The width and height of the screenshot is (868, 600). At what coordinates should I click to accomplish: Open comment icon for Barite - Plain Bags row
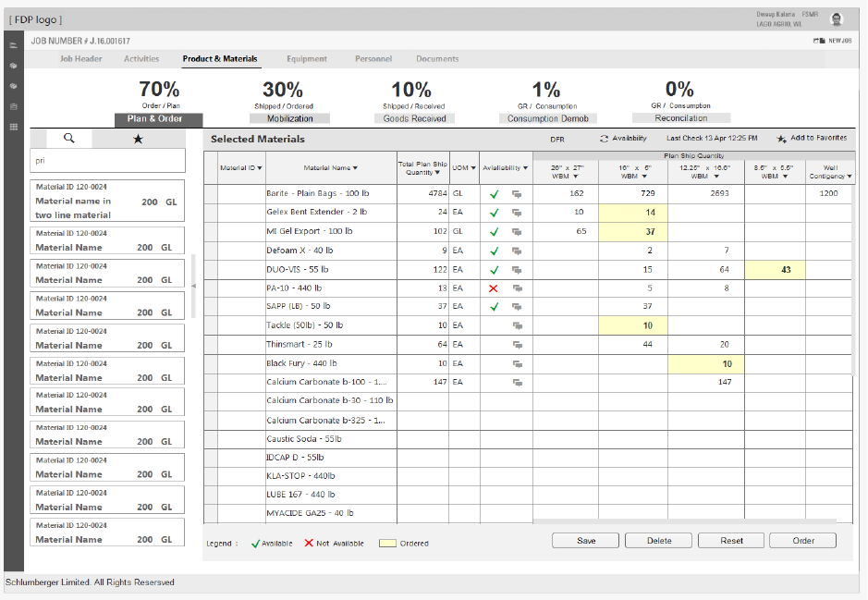pos(517,194)
